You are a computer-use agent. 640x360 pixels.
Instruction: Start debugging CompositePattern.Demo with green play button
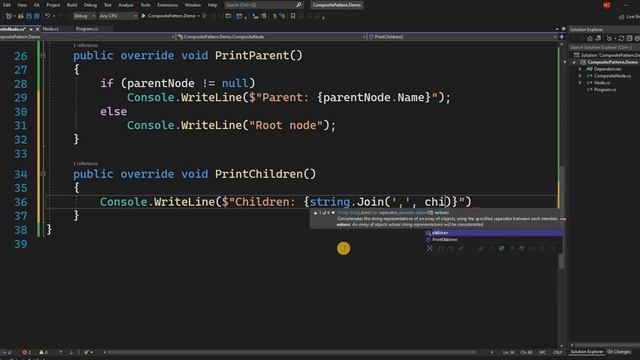click(169, 16)
